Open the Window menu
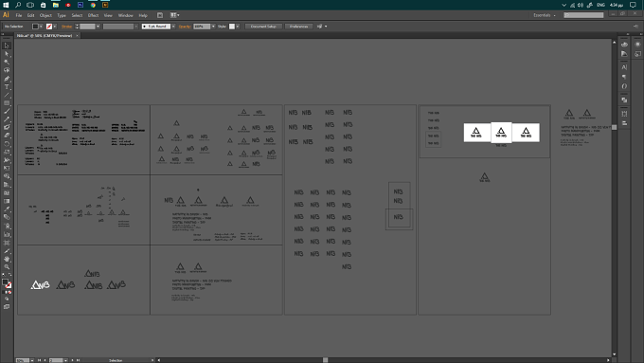The width and height of the screenshot is (644, 363). click(x=126, y=15)
